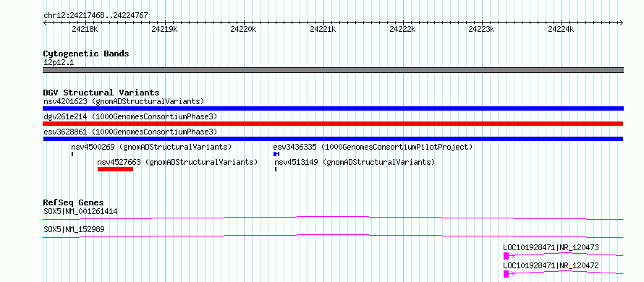This screenshot has height=282, width=644.
Task: Click the nsv4513149 tiny black variant marker
Action: 275,169
